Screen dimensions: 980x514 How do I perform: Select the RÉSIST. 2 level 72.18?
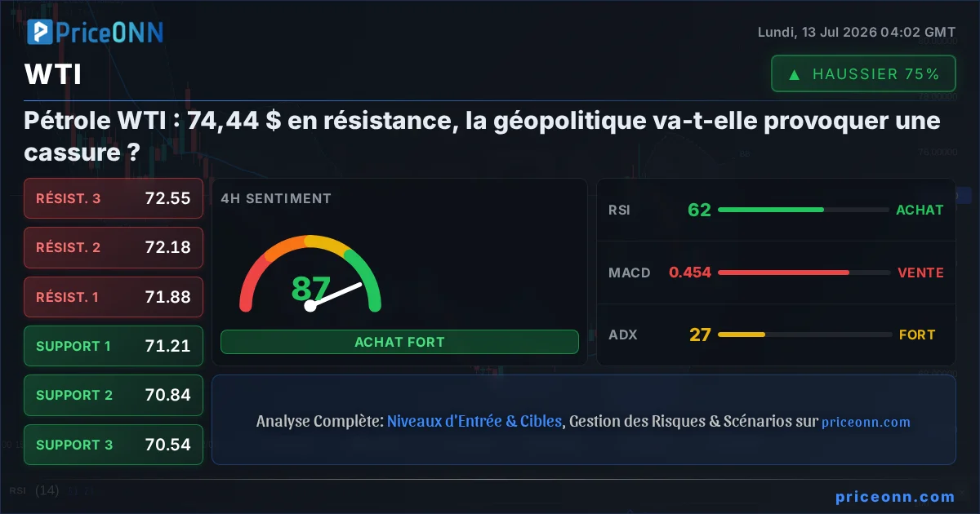pyautogui.click(x=114, y=247)
